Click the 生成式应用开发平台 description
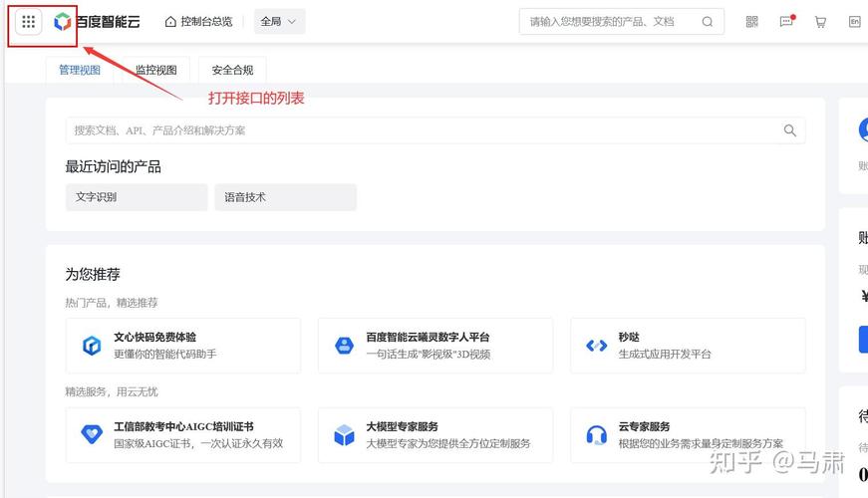Screen dimensions: 868x498 [x=665, y=355]
